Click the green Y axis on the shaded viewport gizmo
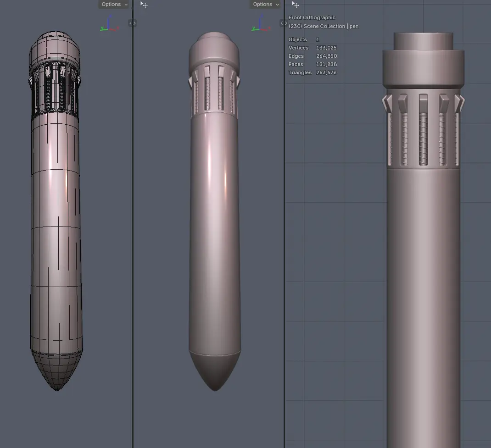This screenshot has width=491, height=448. 254,29
